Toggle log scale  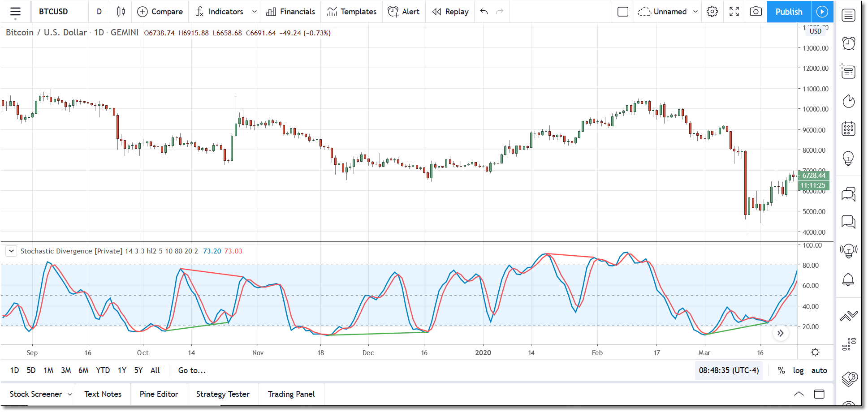pyautogui.click(x=798, y=370)
